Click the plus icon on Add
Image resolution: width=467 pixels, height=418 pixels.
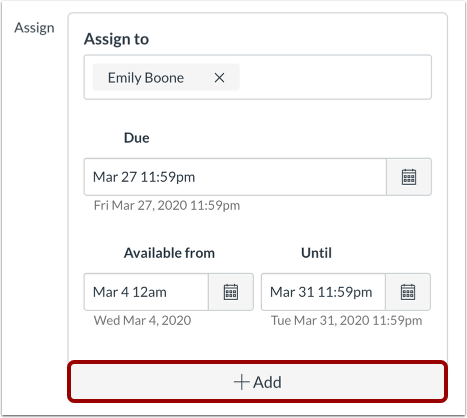tap(242, 382)
